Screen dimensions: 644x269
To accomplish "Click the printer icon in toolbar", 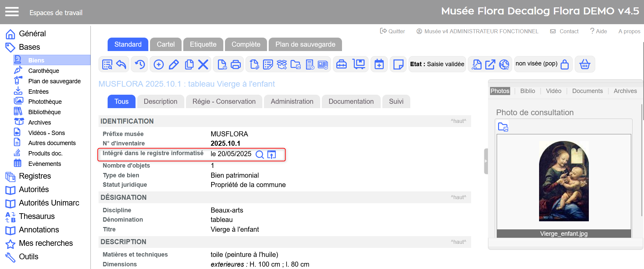I will tap(236, 64).
